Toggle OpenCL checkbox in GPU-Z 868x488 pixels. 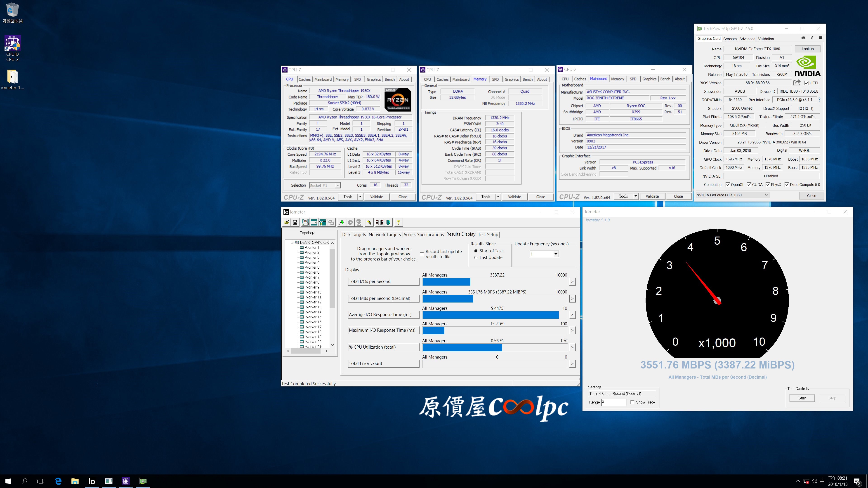(728, 185)
